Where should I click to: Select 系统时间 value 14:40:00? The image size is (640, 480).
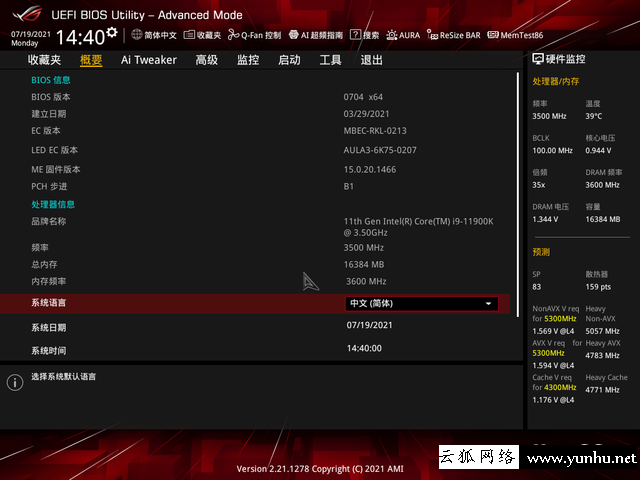364,349
